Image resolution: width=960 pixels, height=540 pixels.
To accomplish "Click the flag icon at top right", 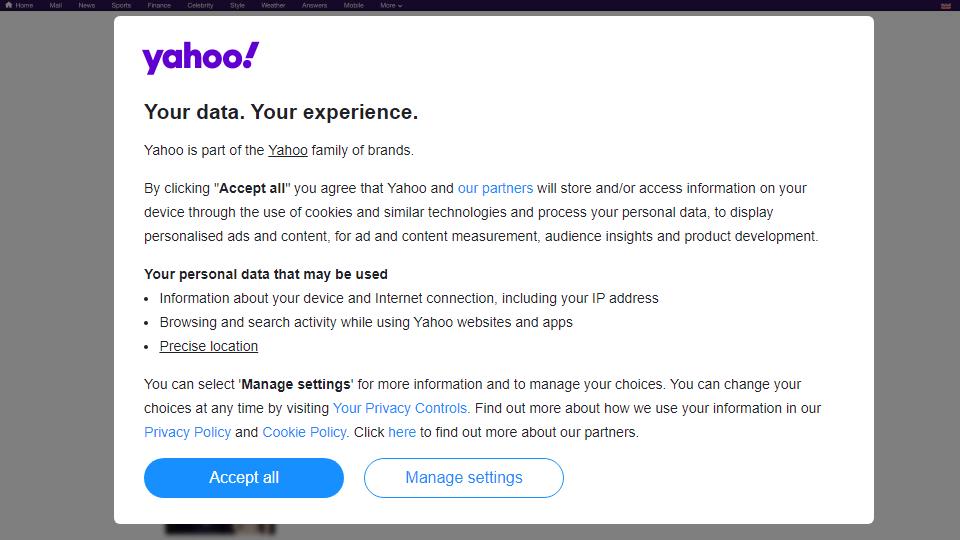I will click(x=945, y=6).
